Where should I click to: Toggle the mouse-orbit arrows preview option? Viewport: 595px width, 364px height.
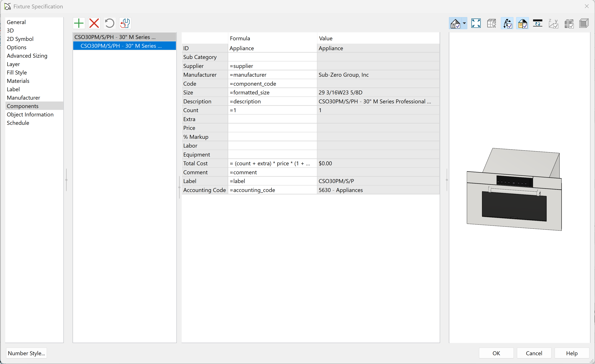(507, 23)
